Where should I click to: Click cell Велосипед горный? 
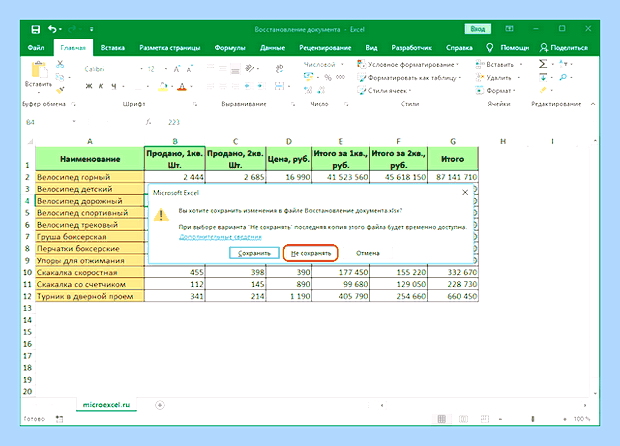(90, 177)
